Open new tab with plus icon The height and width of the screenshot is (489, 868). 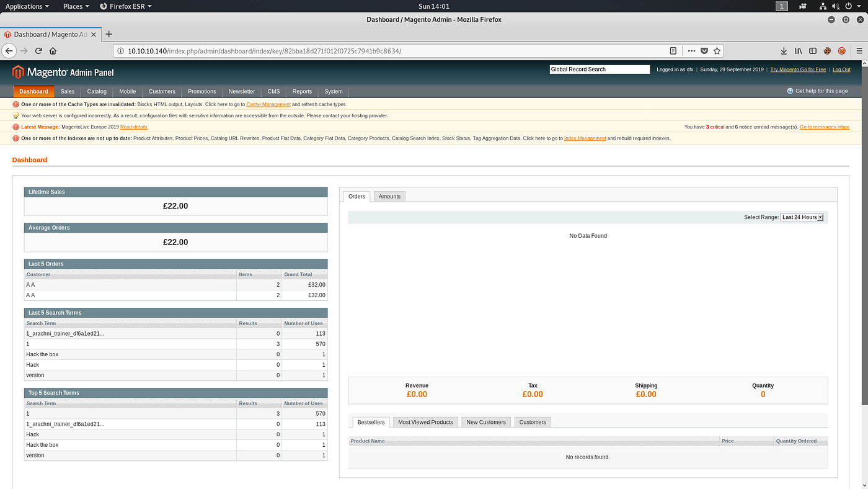point(109,34)
